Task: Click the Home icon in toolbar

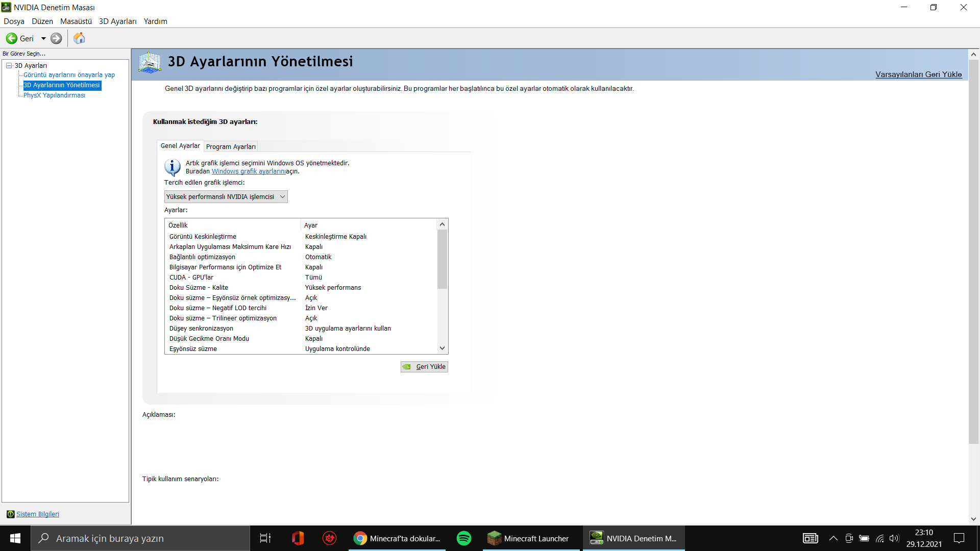Action: pos(79,38)
